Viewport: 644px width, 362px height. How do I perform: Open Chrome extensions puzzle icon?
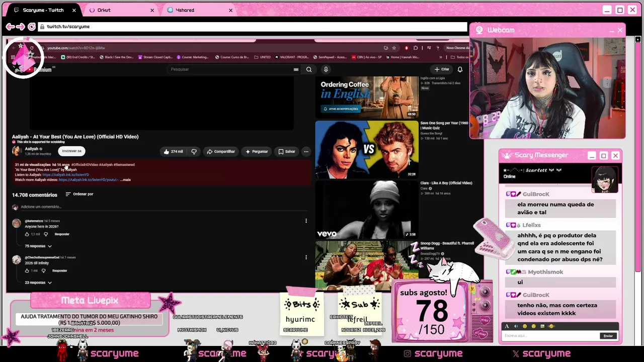point(416,48)
